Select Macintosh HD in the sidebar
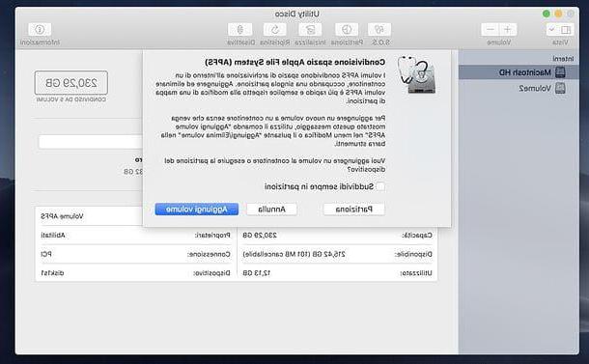589x364 pixels. click(519, 72)
